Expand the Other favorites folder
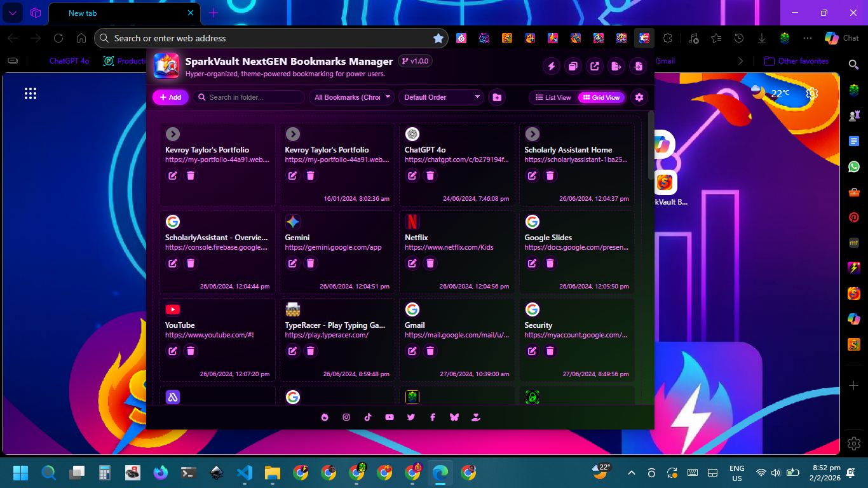The width and height of the screenshot is (868, 488). tap(796, 61)
